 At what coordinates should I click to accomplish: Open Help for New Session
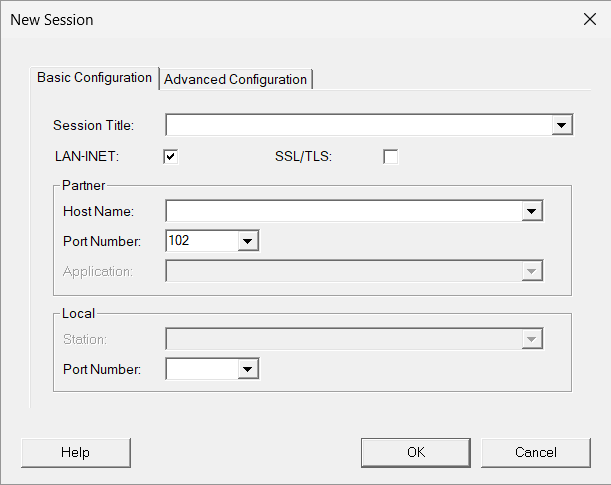[x=76, y=452]
